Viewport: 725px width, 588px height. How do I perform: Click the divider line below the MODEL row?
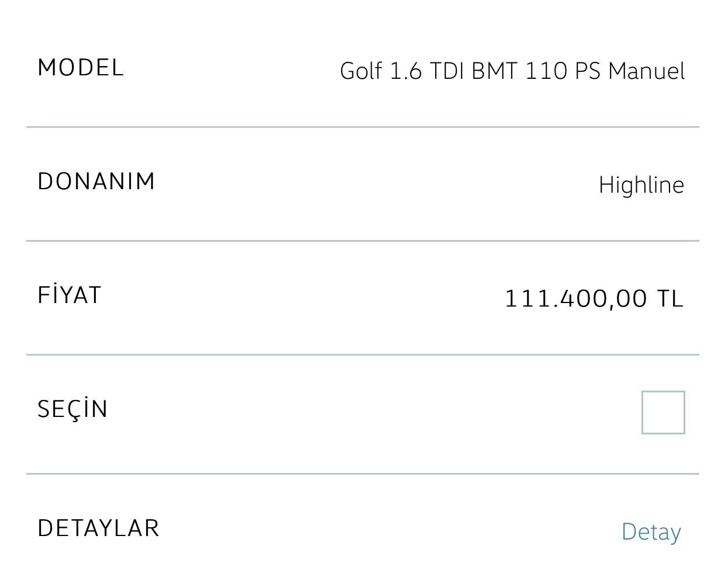tap(363, 127)
